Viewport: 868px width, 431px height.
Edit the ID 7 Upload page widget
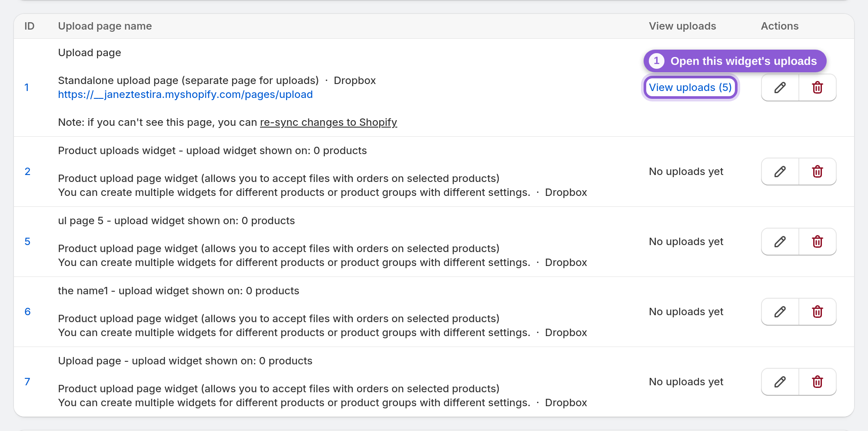780,382
